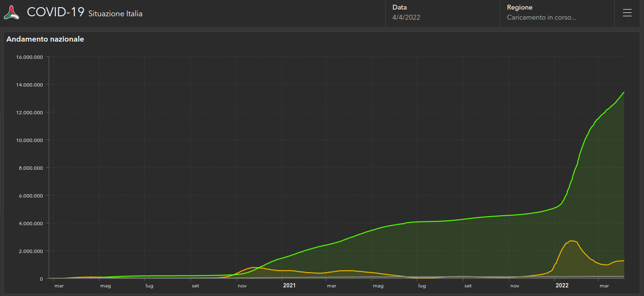Expand the Regione selector
This screenshot has width=644, height=296.
557,13
